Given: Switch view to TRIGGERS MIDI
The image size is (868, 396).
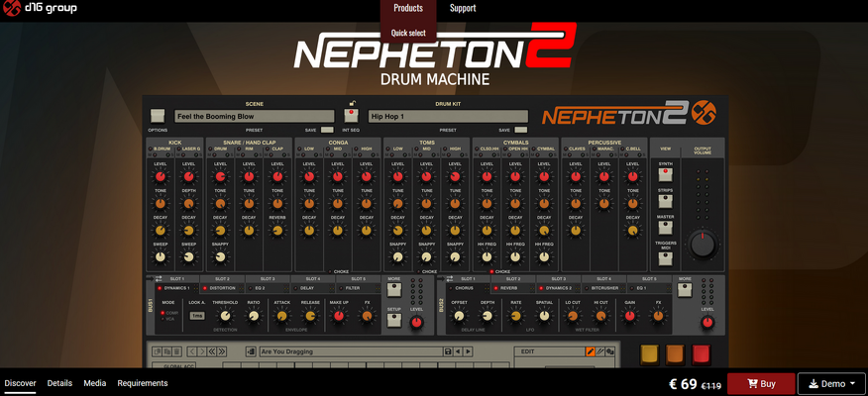Looking at the screenshot, I should [x=666, y=257].
